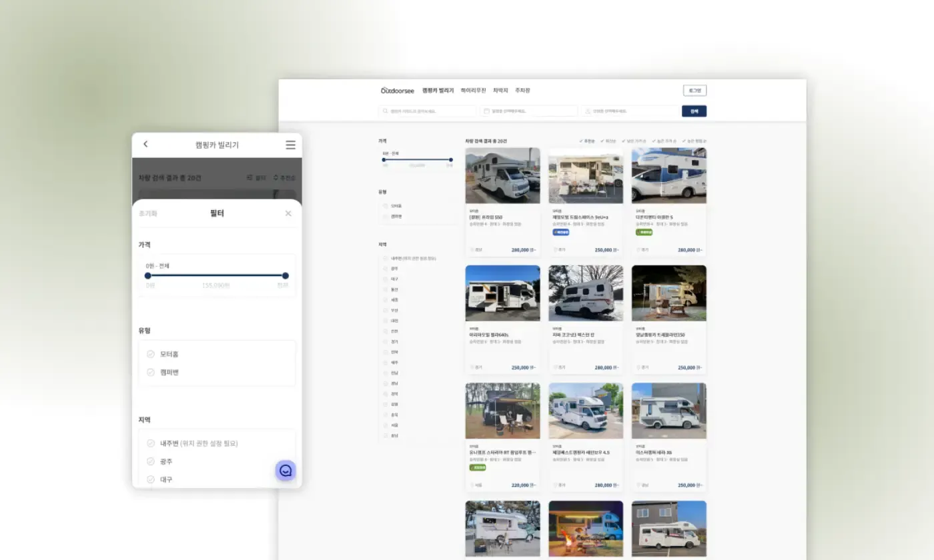Click the 로그인 button on the desktop page
Image resolution: width=934 pixels, height=560 pixels.
694,91
